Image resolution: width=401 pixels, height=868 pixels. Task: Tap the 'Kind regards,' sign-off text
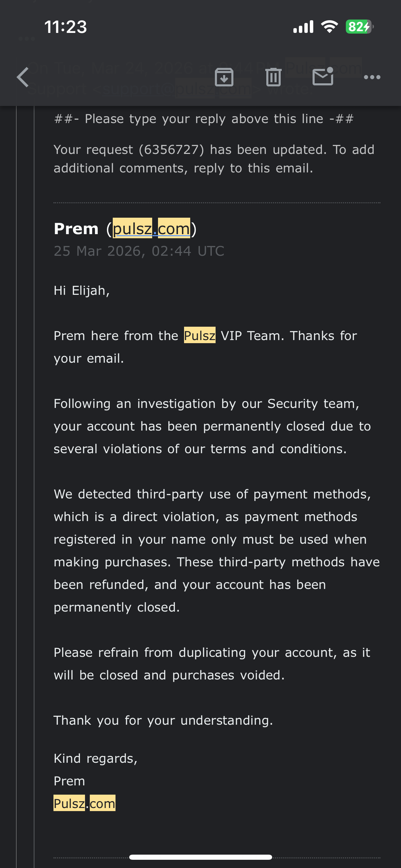95,758
